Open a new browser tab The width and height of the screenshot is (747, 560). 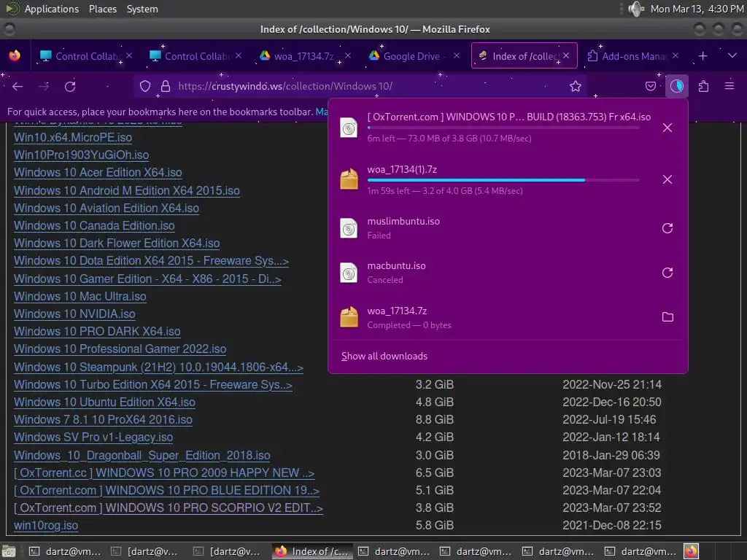click(703, 56)
